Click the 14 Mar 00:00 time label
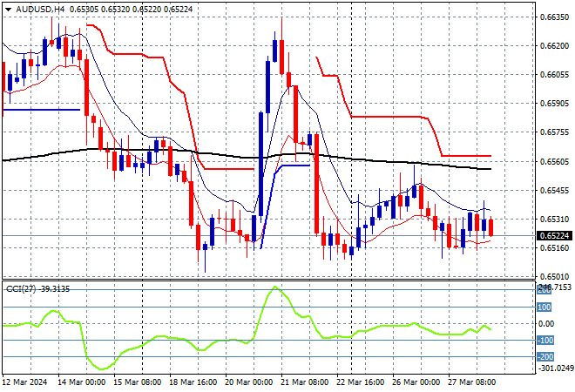575x392 pixels. click(83, 382)
